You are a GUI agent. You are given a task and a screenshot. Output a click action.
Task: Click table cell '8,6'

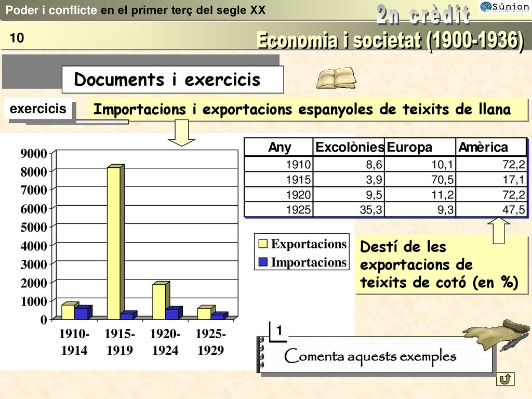coord(349,164)
